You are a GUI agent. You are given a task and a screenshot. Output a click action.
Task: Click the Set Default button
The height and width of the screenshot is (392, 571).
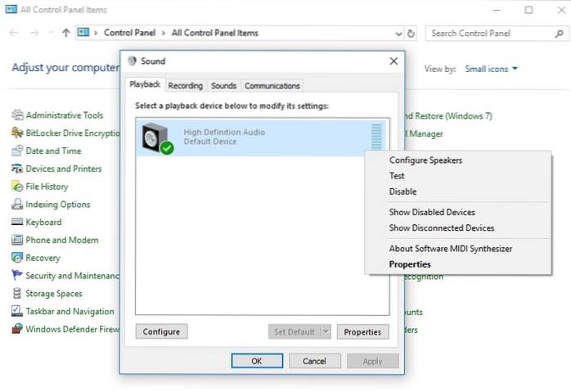[x=294, y=331]
